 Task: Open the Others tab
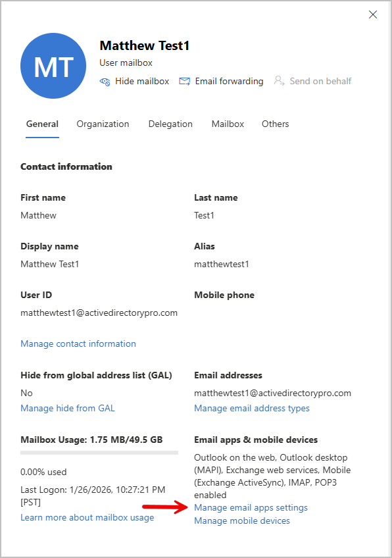coord(275,124)
